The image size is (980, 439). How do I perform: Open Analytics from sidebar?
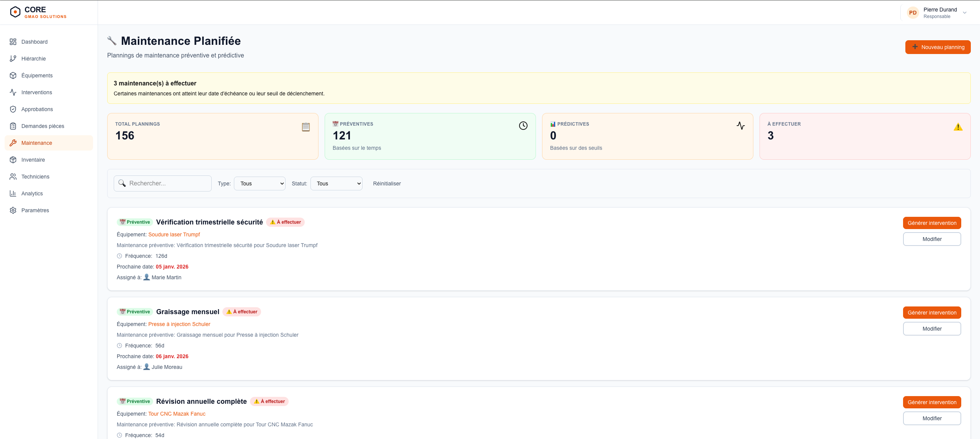(x=49, y=193)
